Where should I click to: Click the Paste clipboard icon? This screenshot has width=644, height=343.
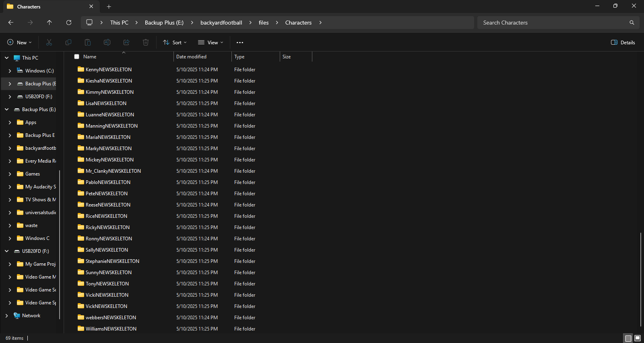pyautogui.click(x=88, y=42)
